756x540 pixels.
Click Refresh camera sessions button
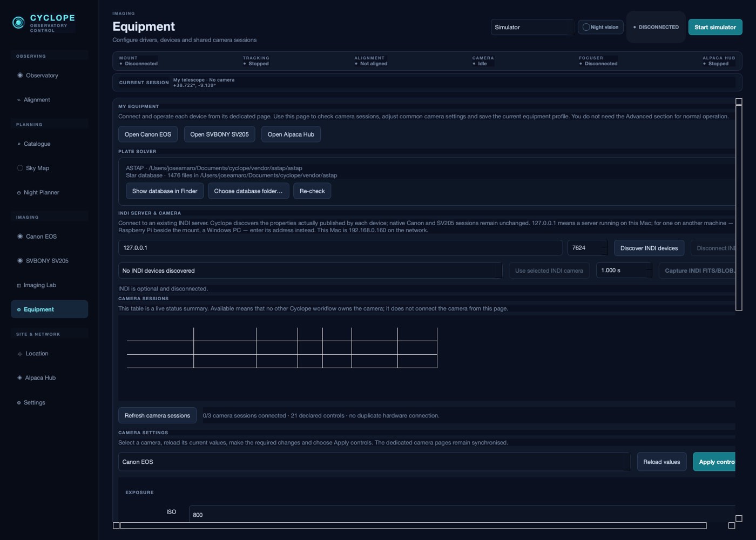click(x=157, y=416)
